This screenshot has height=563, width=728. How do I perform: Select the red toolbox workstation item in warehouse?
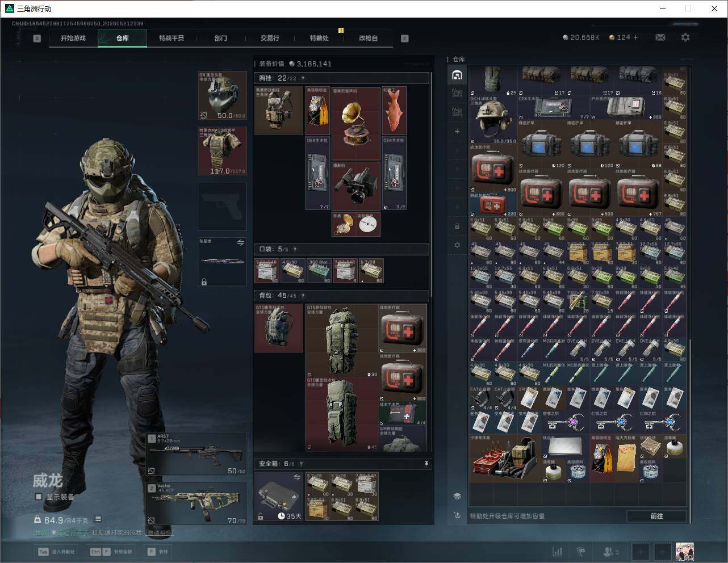505,459
